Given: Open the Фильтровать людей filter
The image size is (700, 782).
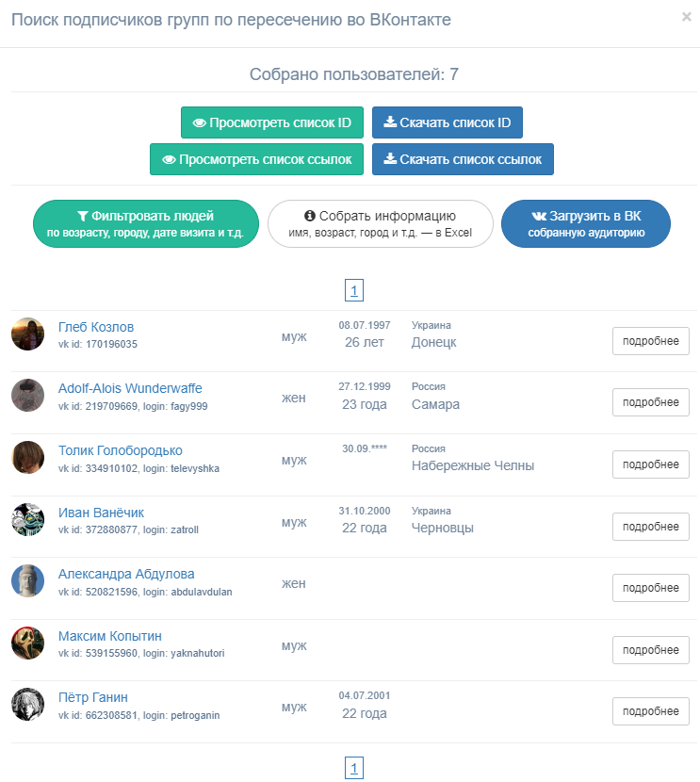Looking at the screenshot, I should tap(145, 223).
